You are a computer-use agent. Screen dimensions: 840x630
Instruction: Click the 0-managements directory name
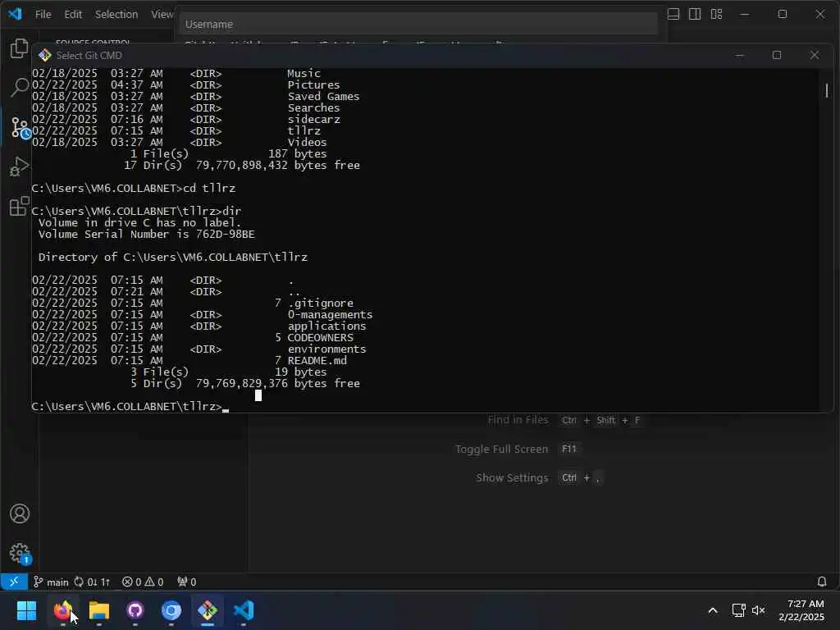pyautogui.click(x=330, y=314)
